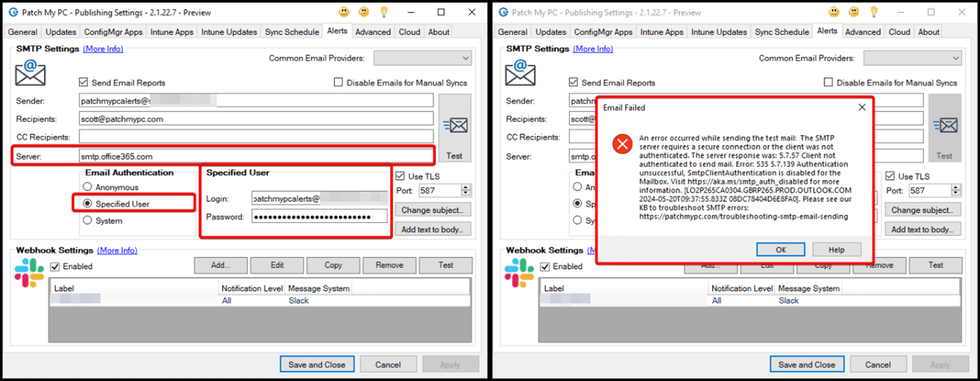Click the Port stepper beside the Email Failed dialog

(x=957, y=190)
